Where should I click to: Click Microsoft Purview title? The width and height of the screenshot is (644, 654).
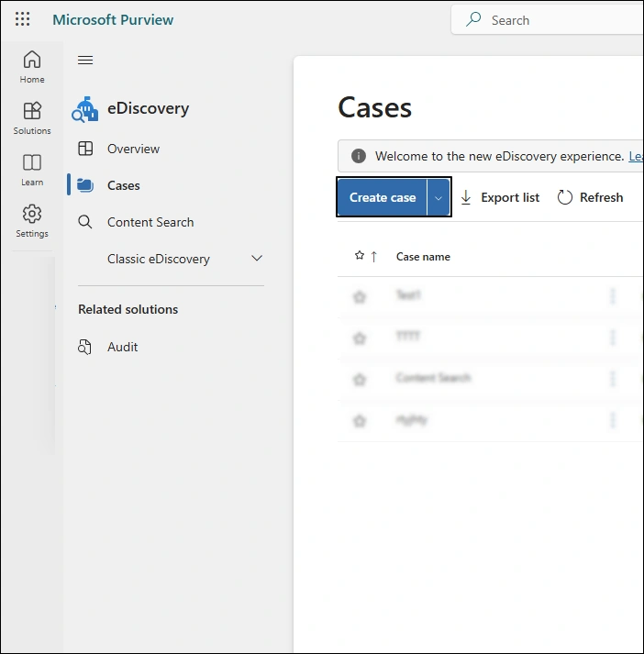pyautogui.click(x=113, y=19)
